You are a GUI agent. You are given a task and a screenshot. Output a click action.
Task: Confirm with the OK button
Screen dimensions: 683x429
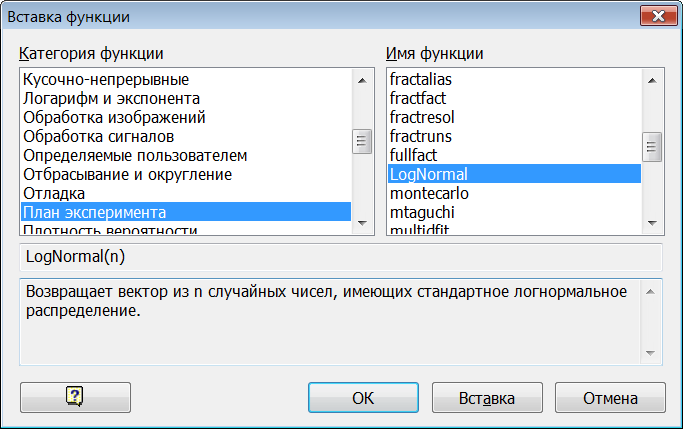pyautogui.click(x=363, y=397)
